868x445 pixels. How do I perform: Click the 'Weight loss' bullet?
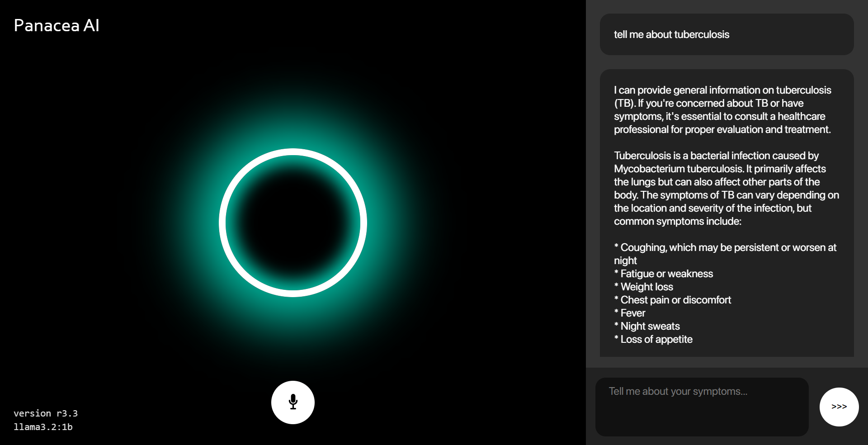coord(643,287)
